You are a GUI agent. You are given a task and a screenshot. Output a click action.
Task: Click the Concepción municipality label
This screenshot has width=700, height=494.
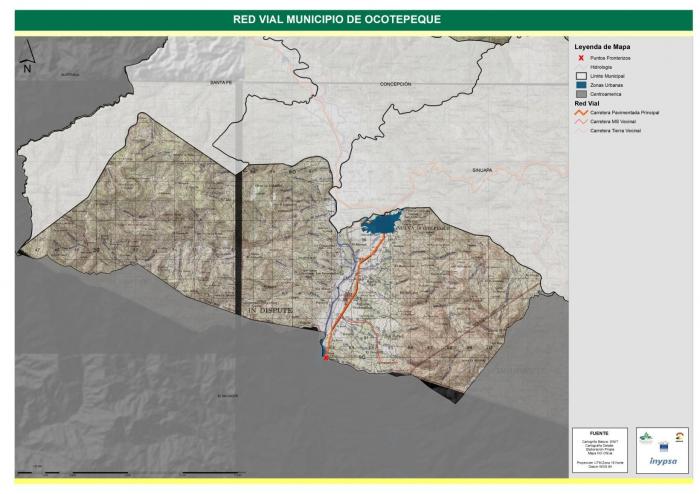(395, 84)
